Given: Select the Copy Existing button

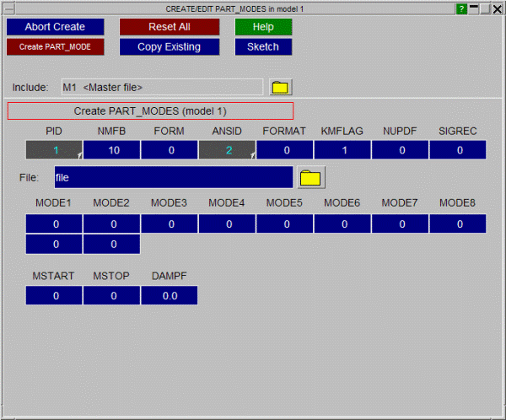Looking at the screenshot, I should click(169, 46).
